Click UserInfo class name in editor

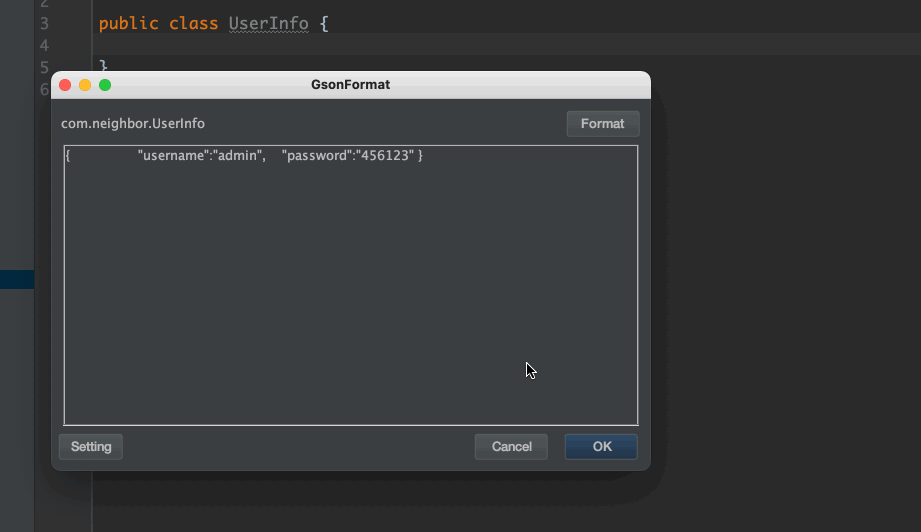[268, 23]
